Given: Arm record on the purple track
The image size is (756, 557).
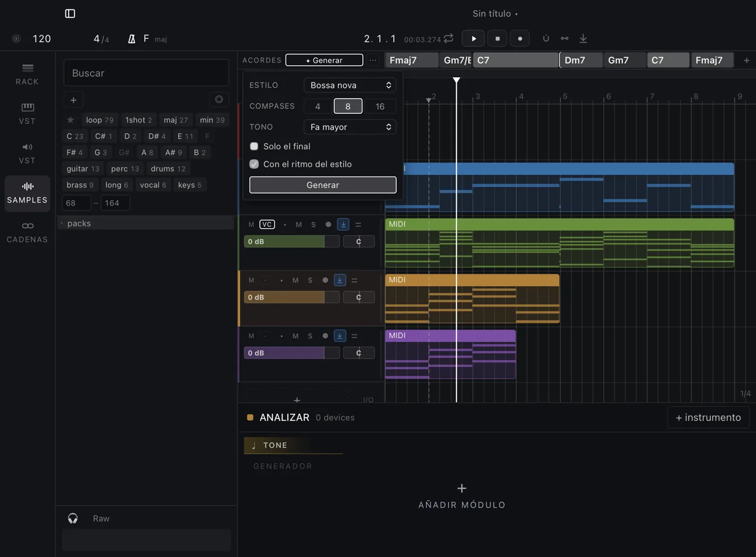Looking at the screenshot, I should point(325,336).
